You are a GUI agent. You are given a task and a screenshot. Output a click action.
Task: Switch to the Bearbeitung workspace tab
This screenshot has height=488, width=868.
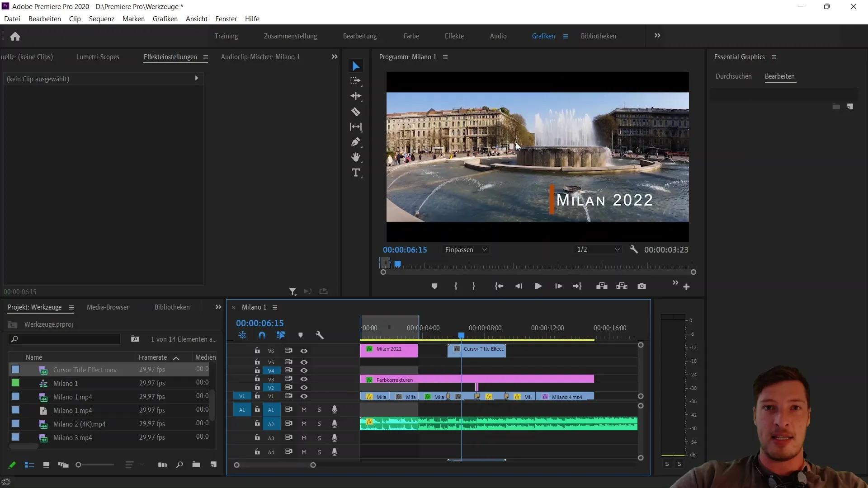(361, 36)
